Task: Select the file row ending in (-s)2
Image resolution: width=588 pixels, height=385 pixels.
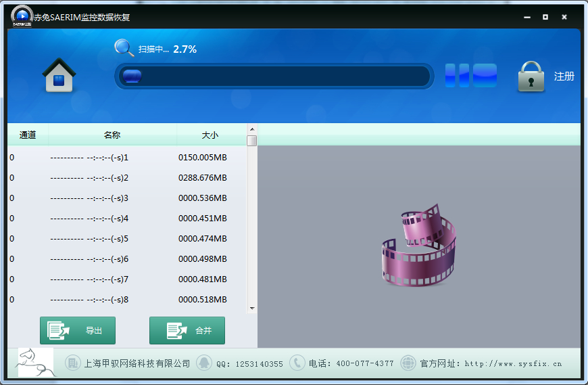Action: [127, 177]
